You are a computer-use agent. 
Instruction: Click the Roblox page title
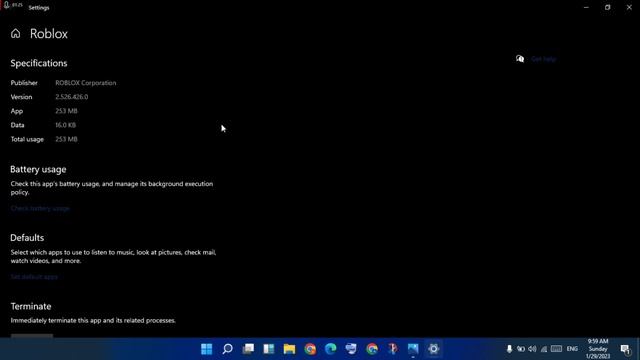tap(49, 34)
